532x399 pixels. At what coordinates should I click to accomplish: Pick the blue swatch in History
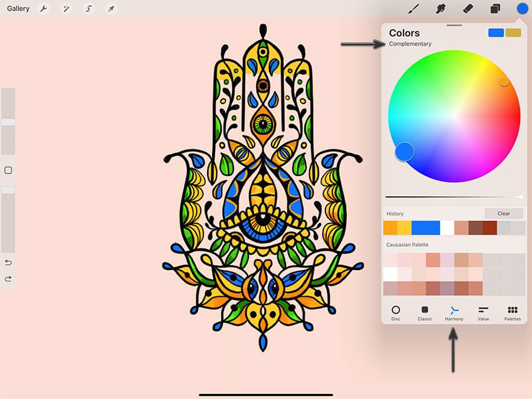click(x=426, y=228)
